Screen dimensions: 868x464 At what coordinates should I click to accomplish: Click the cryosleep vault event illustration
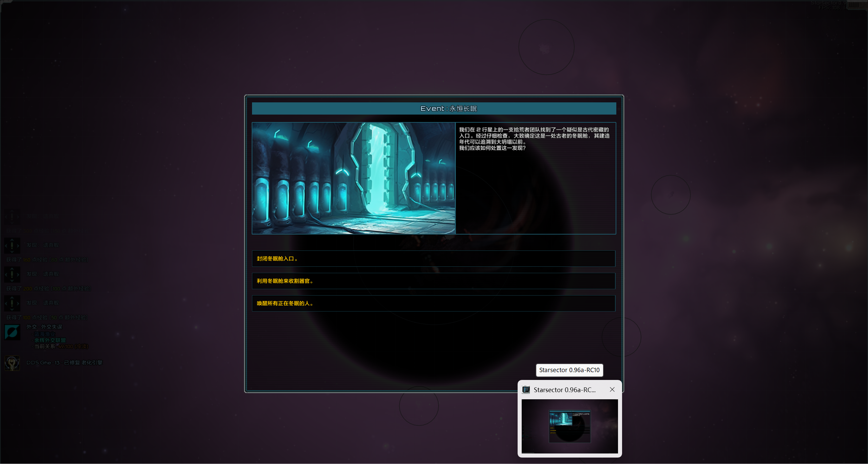[353, 178]
